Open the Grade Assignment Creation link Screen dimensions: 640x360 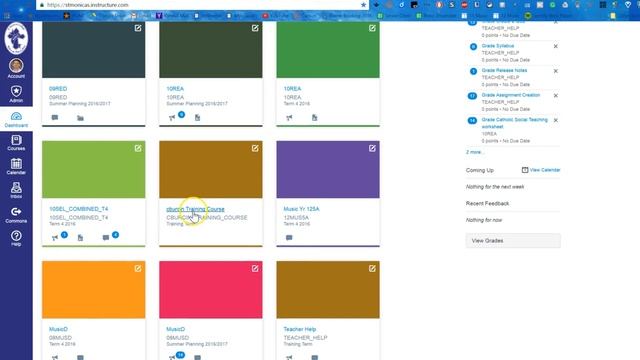coord(511,95)
